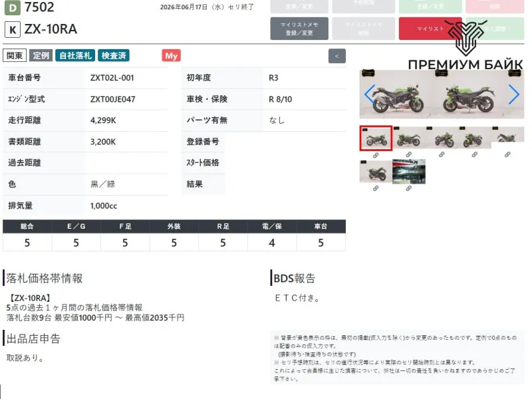Select the second bike thumbnail

pos(409,138)
